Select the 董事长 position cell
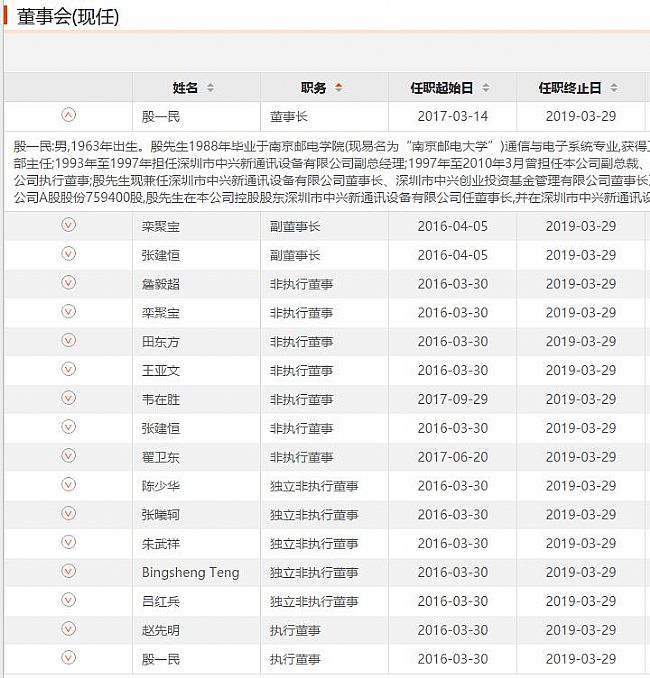 [x=288, y=117]
